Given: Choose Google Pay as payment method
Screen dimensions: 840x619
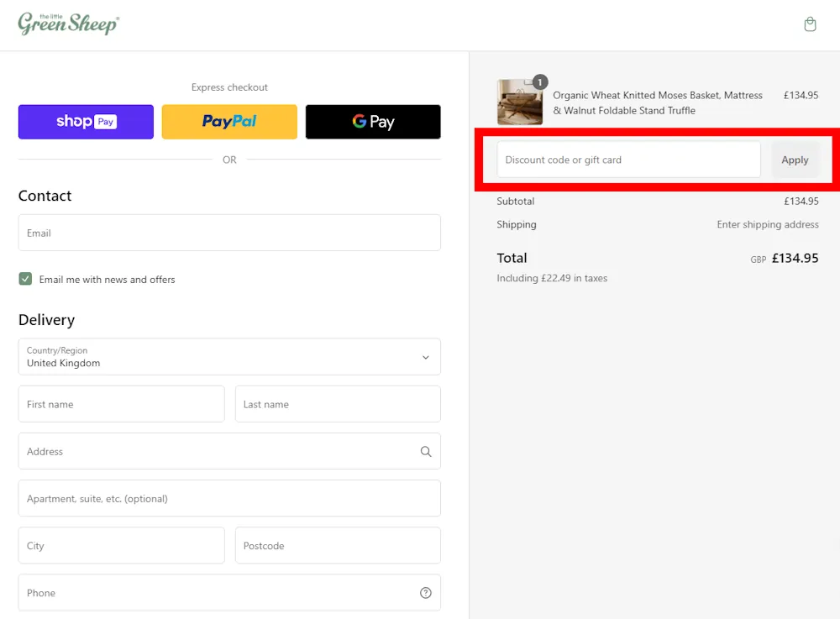Looking at the screenshot, I should (372, 121).
